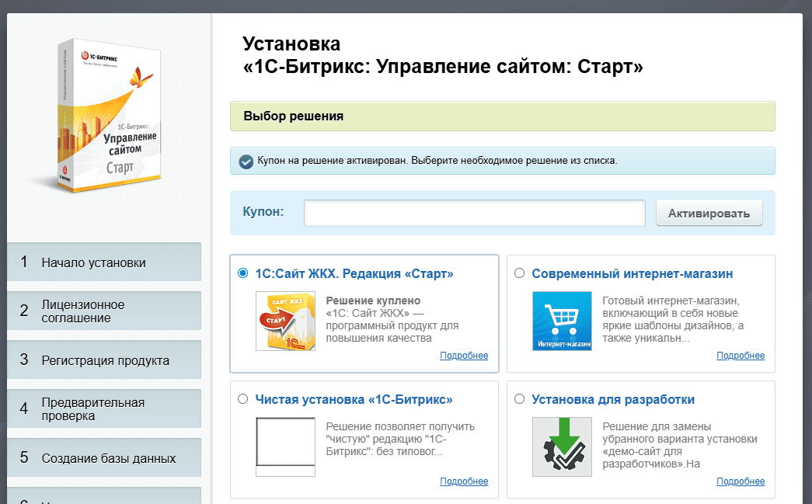812x504 pixels.
Task: Go to step 2 Лицензионное соглашение
Action: 104,311
